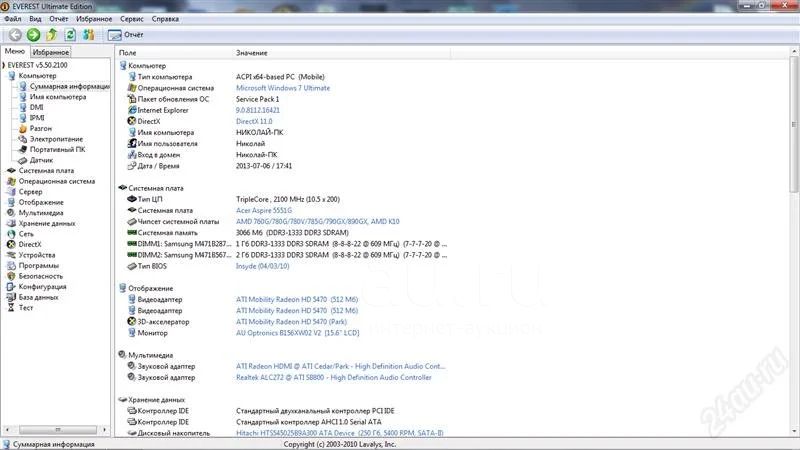Click the users icon in toolbar
Viewport: 800px width, 450px height.
pos(89,35)
